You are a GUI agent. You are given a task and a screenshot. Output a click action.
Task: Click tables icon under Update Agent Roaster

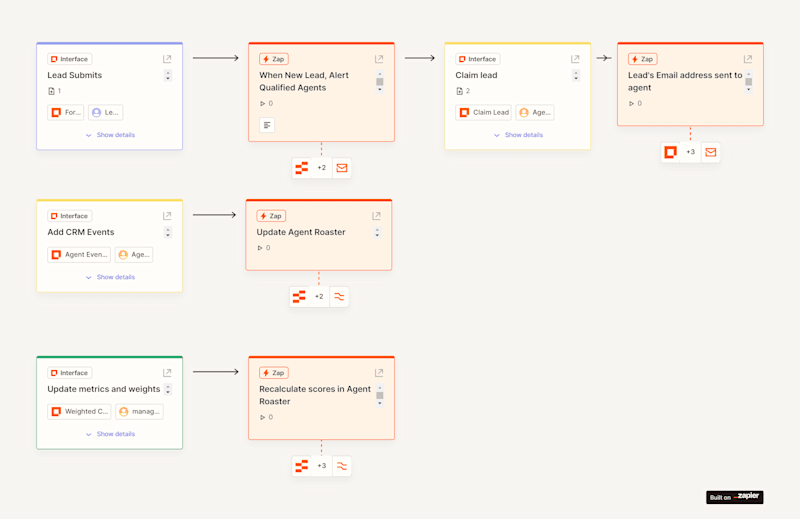(x=299, y=296)
